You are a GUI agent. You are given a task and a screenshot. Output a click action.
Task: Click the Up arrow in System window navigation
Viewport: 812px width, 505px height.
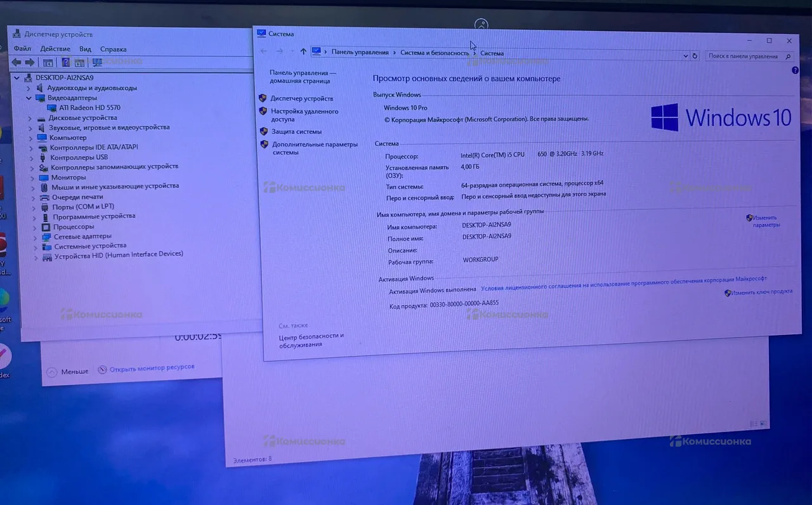click(x=303, y=51)
